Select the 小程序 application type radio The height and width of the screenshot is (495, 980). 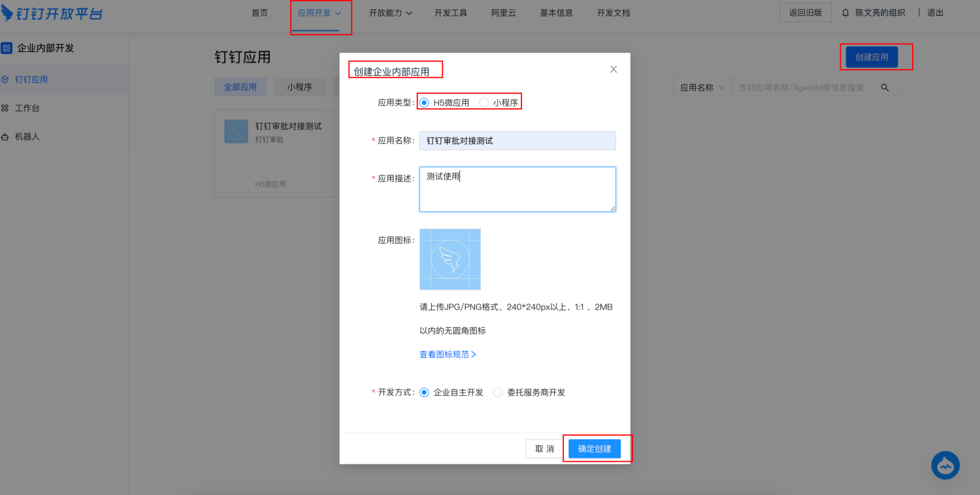click(483, 103)
